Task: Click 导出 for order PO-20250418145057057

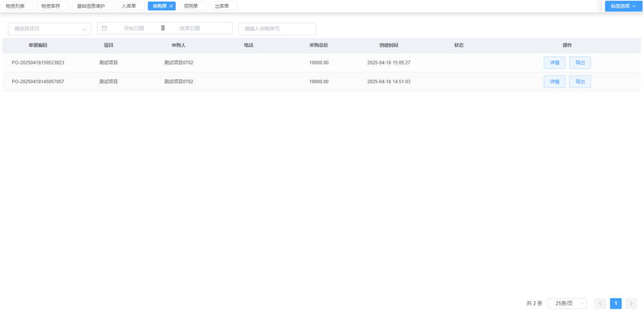Action: point(580,82)
